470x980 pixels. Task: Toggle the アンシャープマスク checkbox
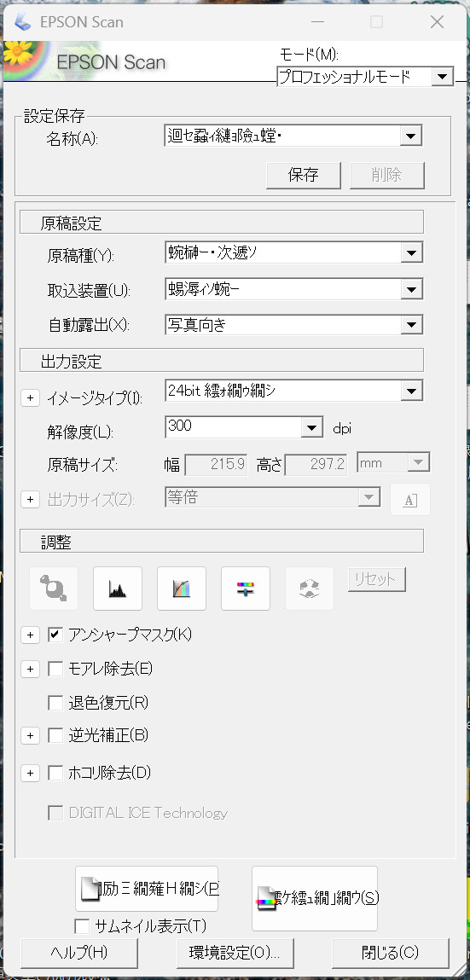(x=55, y=635)
